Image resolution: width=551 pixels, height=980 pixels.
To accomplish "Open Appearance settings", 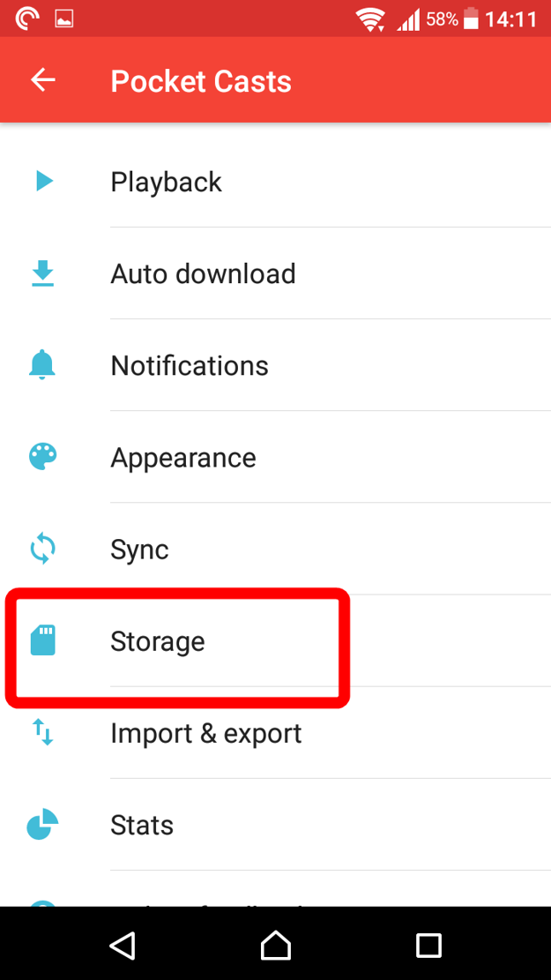I will 275,457.
